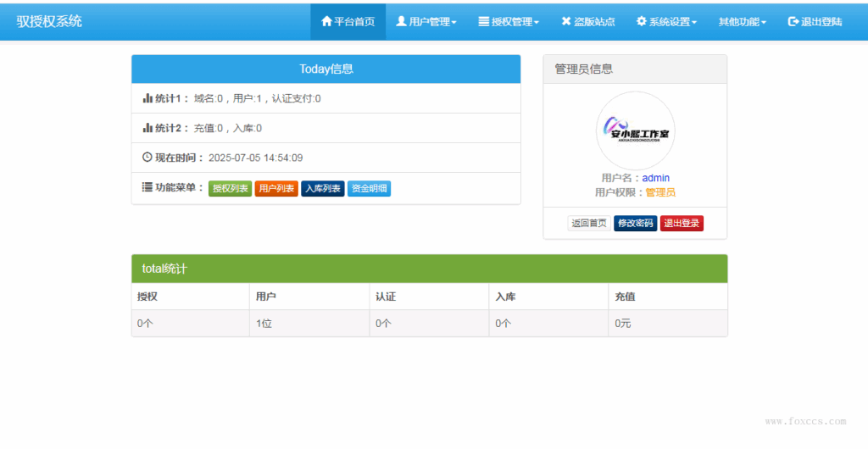Click the red 退出登录 button

click(682, 224)
